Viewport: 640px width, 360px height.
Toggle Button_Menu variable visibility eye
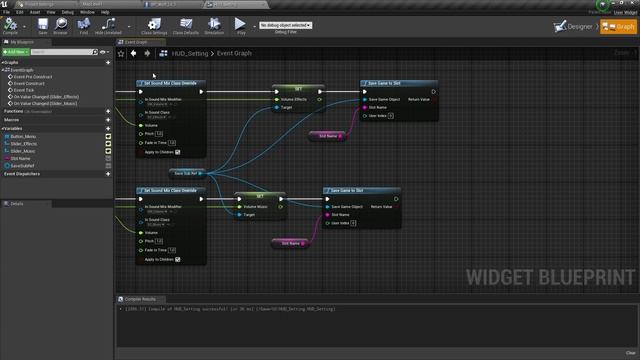[108, 137]
